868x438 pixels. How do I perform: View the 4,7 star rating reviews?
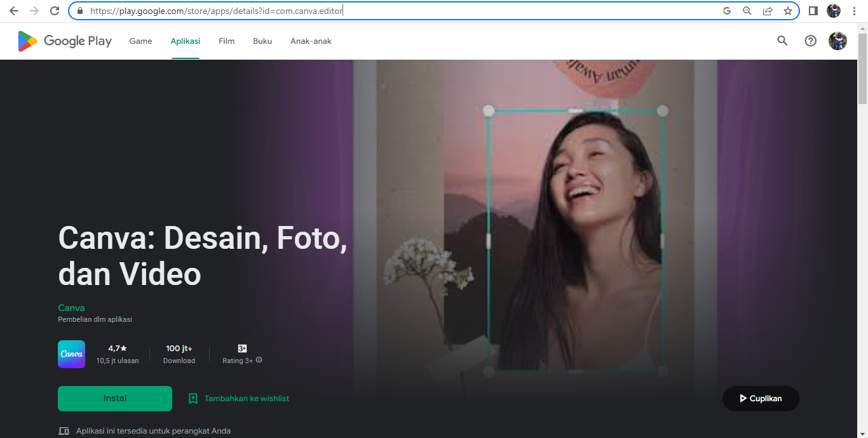(x=118, y=354)
